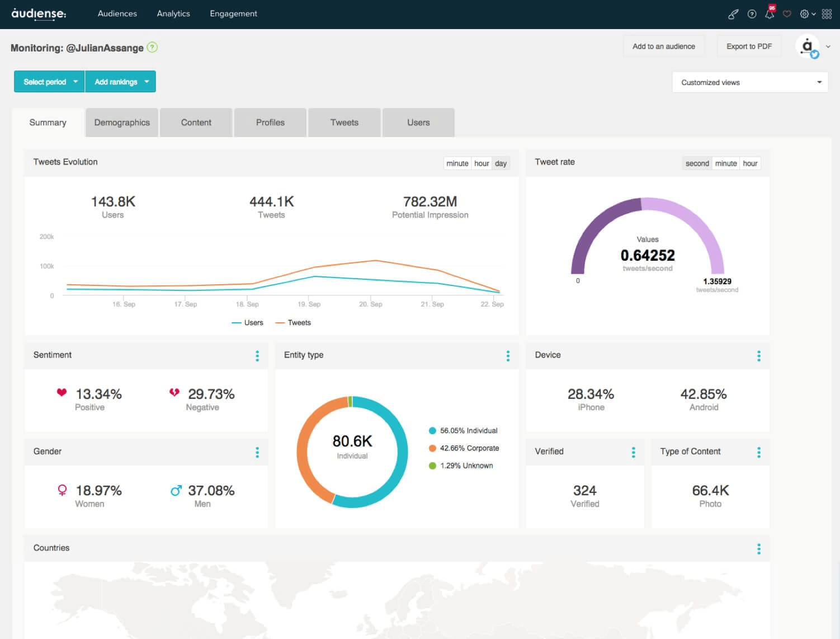Open help via the top question mark icon
This screenshot has width=840, height=639.
pos(752,14)
